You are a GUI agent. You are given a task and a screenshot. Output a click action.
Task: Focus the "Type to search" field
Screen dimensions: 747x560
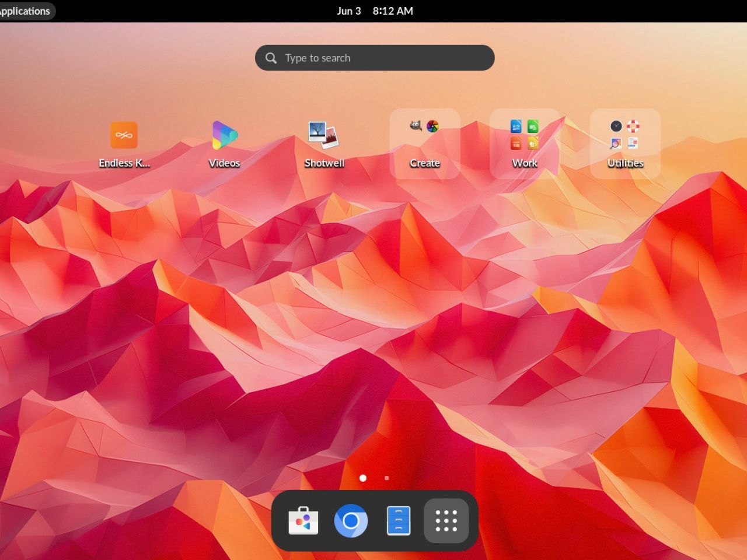point(385,58)
